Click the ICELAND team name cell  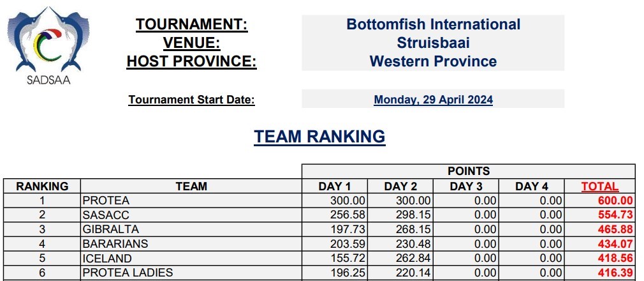coord(107,259)
